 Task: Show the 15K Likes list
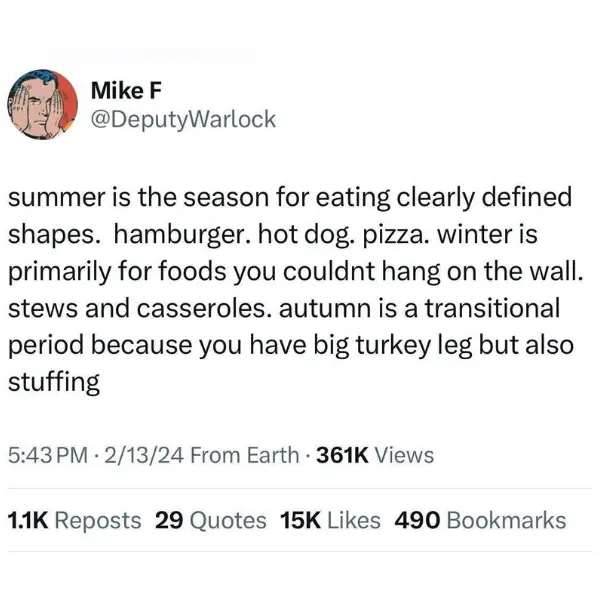[331, 520]
